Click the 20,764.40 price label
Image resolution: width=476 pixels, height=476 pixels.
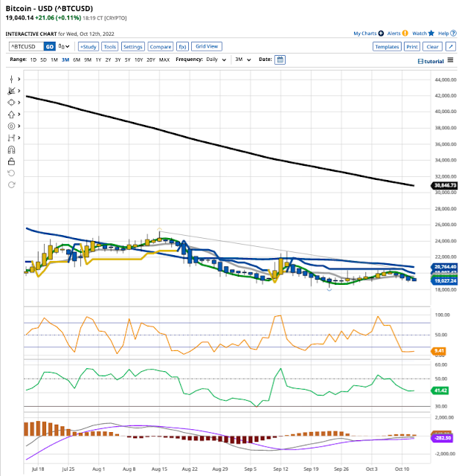click(445, 267)
